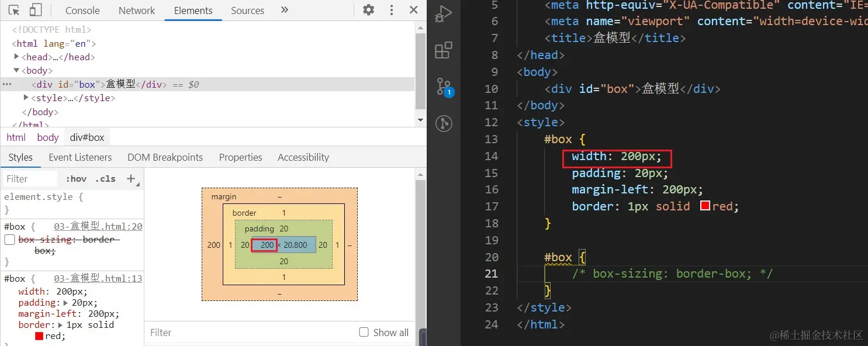
Task: Expand the head node in DOM tree
Action: [17, 57]
